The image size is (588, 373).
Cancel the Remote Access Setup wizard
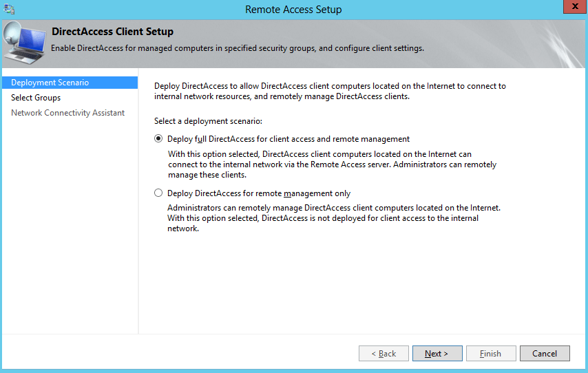point(545,354)
